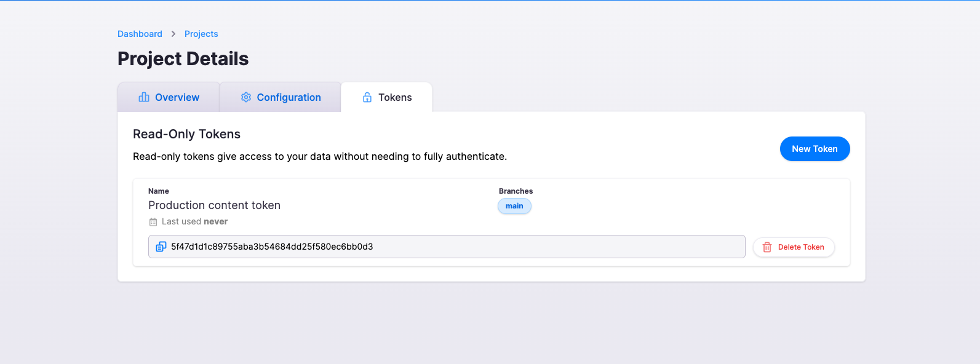
Task: Open the Projects breadcrumb link
Action: click(201, 34)
